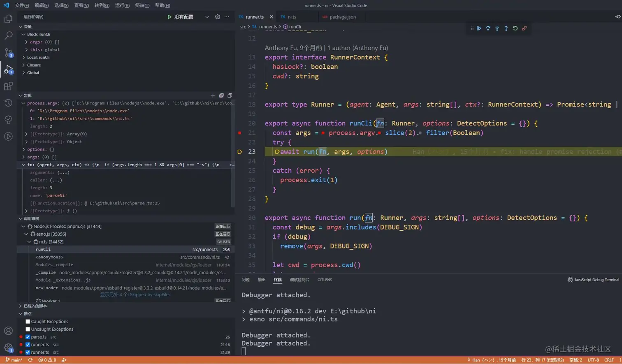Image resolution: width=622 pixels, height=364 pixels.
Task: Click sync changes icon in status bar
Action: tap(30, 360)
